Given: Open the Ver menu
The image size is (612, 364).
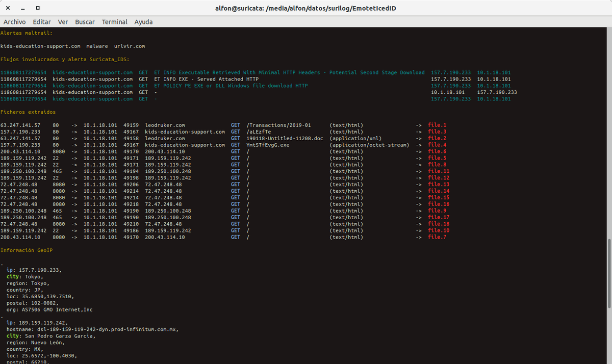Looking at the screenshot, I should [x=63, y=22].
